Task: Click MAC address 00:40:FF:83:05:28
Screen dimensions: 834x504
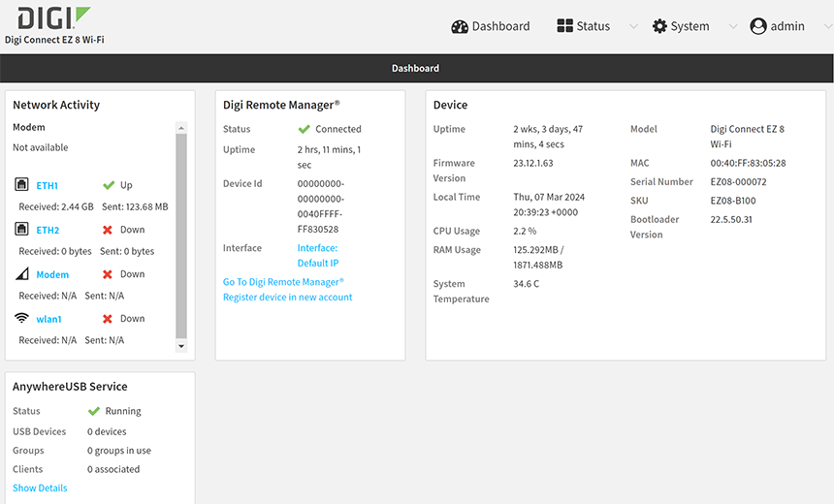Action: [x=748, y=163]
